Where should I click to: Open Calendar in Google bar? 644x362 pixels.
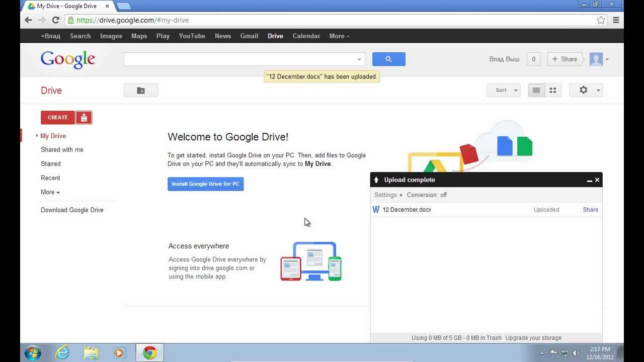coord(306,36)
